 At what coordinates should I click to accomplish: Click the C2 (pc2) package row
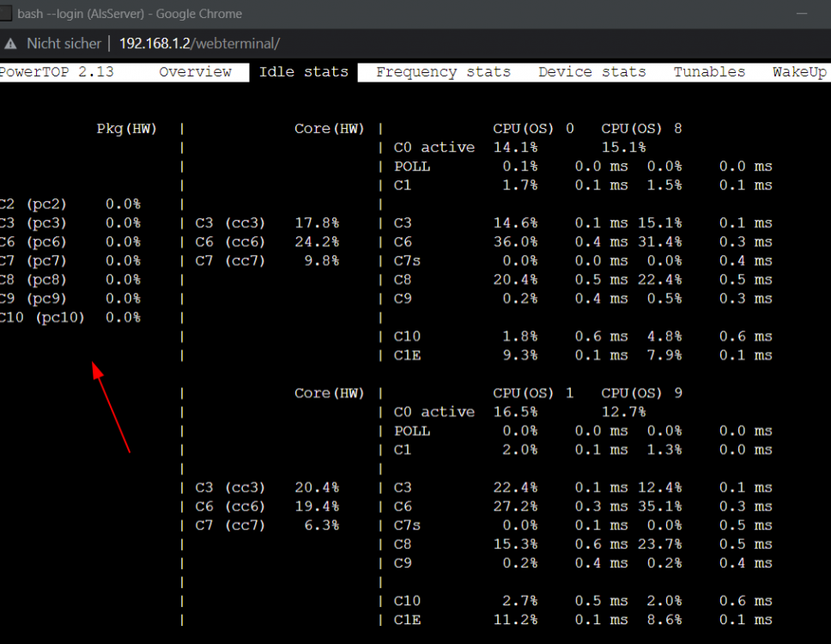point(70,204)
